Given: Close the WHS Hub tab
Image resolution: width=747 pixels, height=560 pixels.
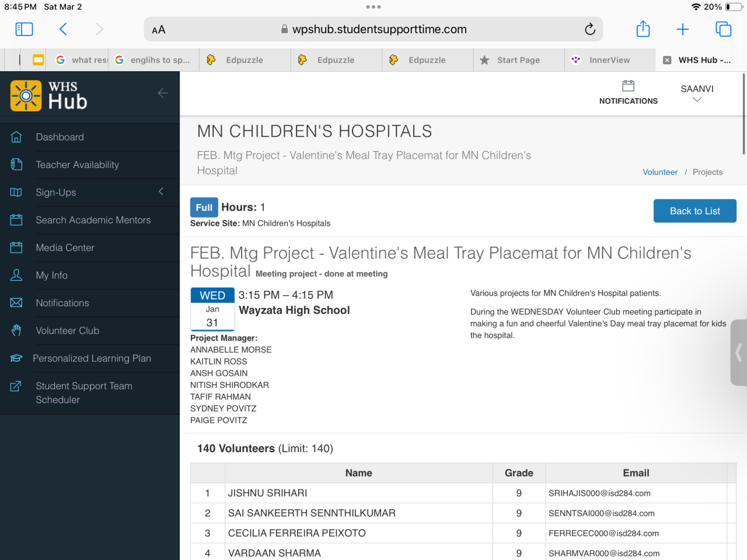Looking at the screenshot, I should [x=667, y=60].
